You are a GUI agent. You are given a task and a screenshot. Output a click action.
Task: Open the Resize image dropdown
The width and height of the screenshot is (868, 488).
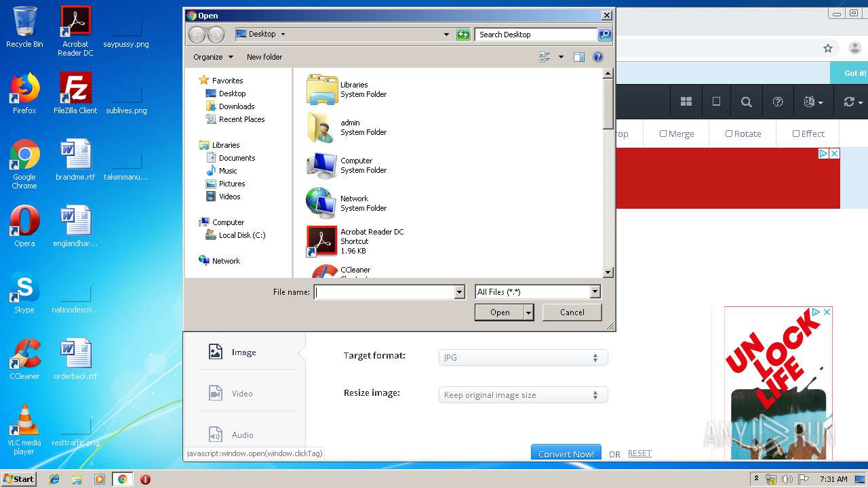tap(523, 395)
